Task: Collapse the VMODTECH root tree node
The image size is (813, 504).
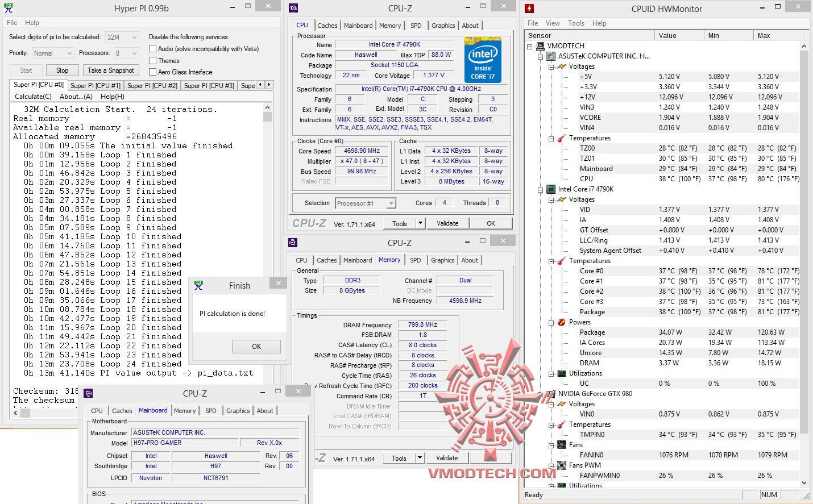Action: click(x=530, y=46)
